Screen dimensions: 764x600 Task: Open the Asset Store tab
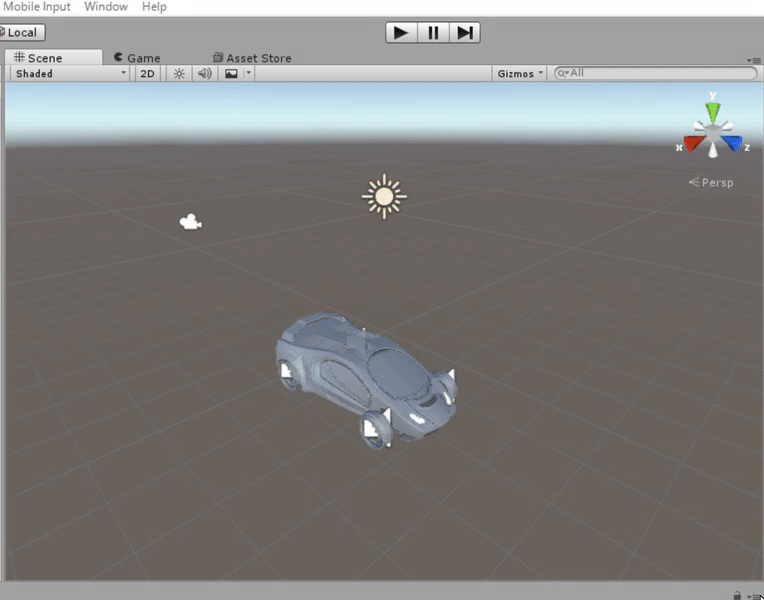(252, 58)
